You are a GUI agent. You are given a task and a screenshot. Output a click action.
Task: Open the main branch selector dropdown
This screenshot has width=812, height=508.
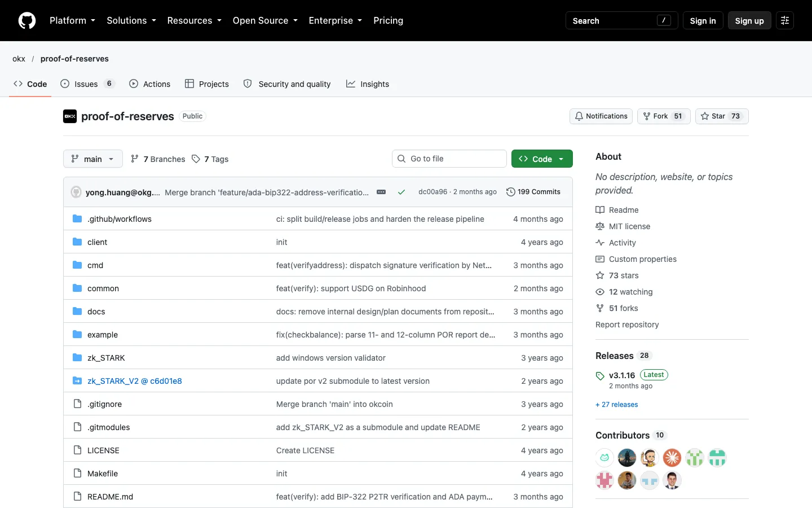[93, 159]
